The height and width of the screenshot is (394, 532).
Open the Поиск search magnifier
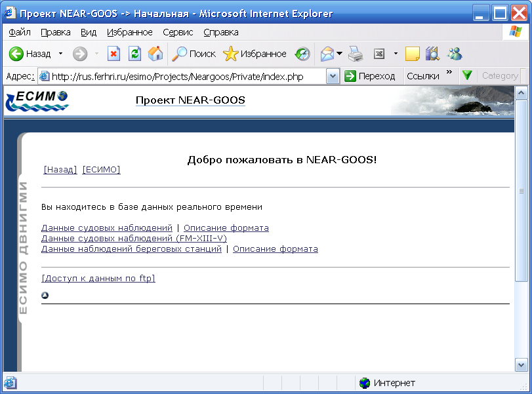(179, 54)
